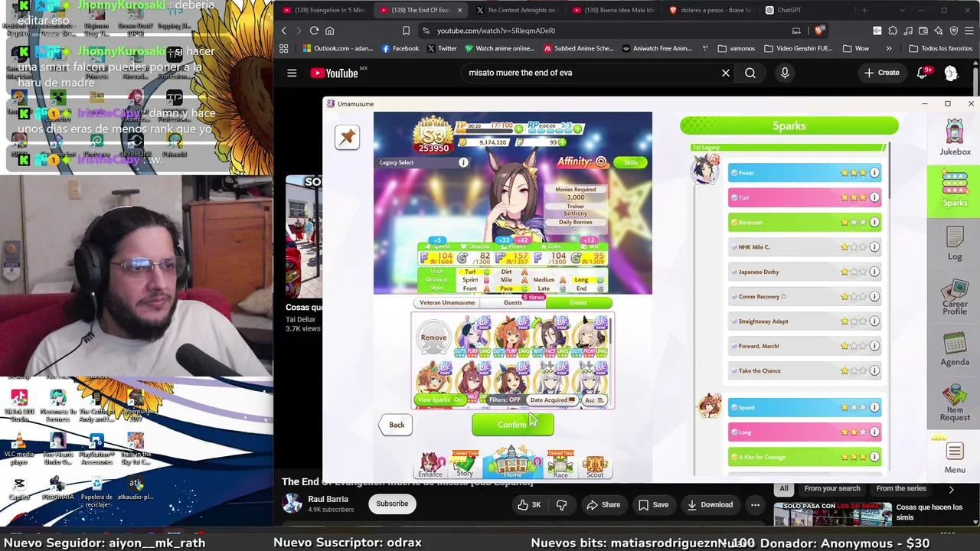Switch to the dolares a pesos tab
The image size is (980, 551).
coord(710,10)
